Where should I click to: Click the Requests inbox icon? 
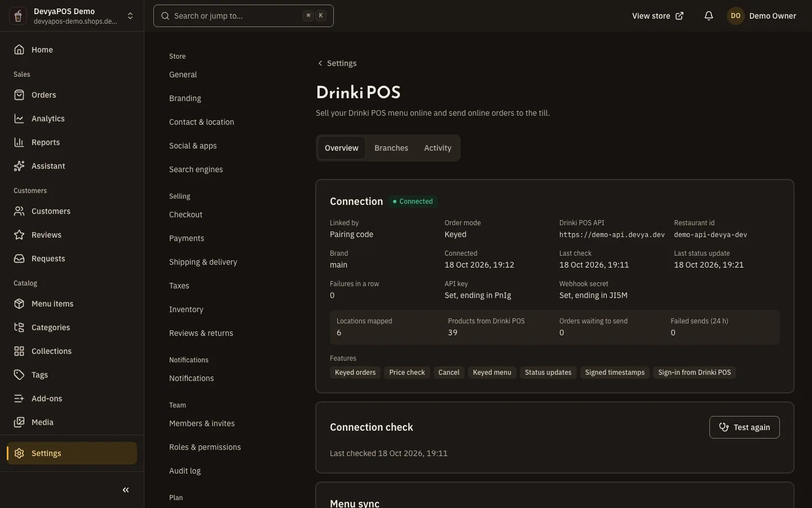coord(19,259)
